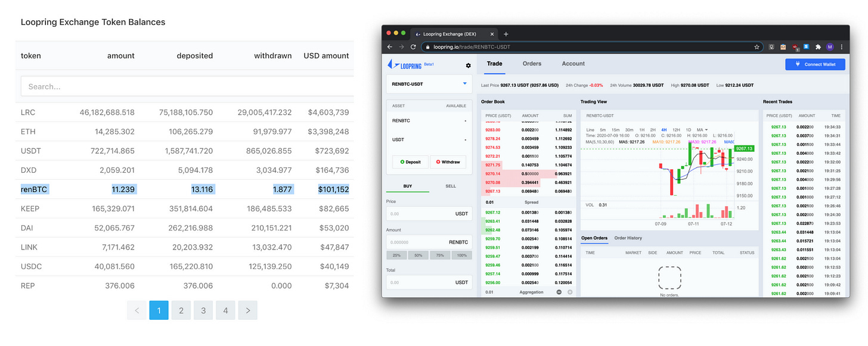
Task: Select the 12H chart interval
Action: point(676,130)
